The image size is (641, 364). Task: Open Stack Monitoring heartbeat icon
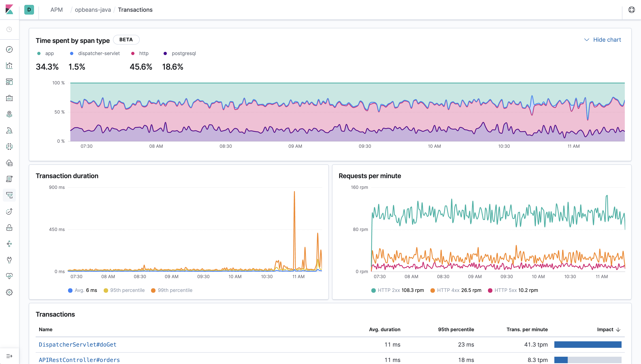(x=9, y=276)
